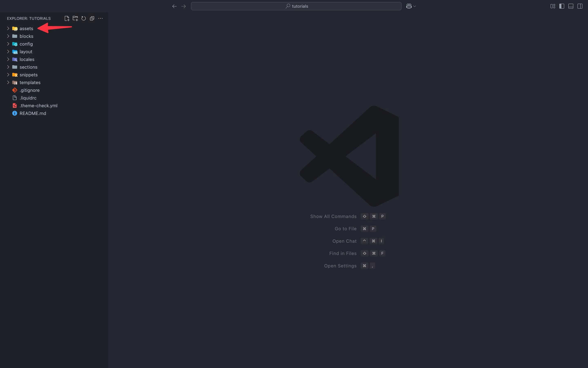This screenshot has height=368, width=588.
Task: Open the Copilot chat icon
Action: (409, 6)
